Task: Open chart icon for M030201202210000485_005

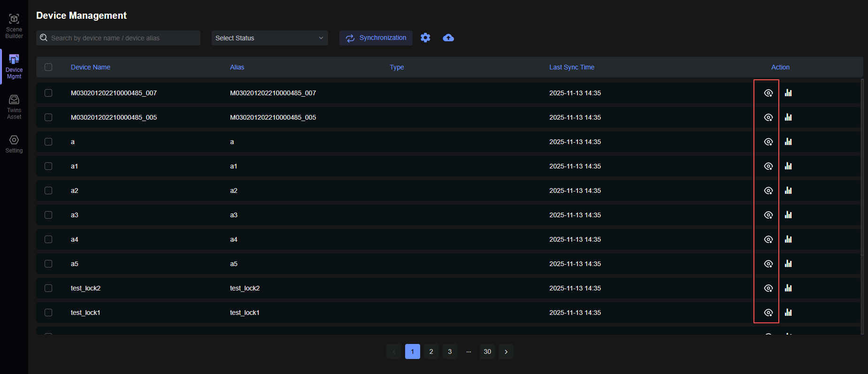Action: click(x=788, y=117)
